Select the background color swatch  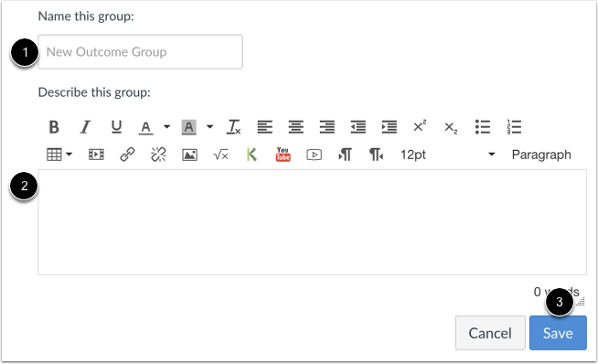click(188, 127)
